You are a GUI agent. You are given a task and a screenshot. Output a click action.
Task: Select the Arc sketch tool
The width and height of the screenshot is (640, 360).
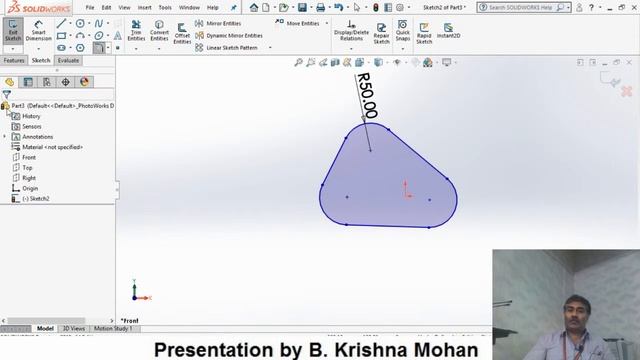tap(80, 36)
